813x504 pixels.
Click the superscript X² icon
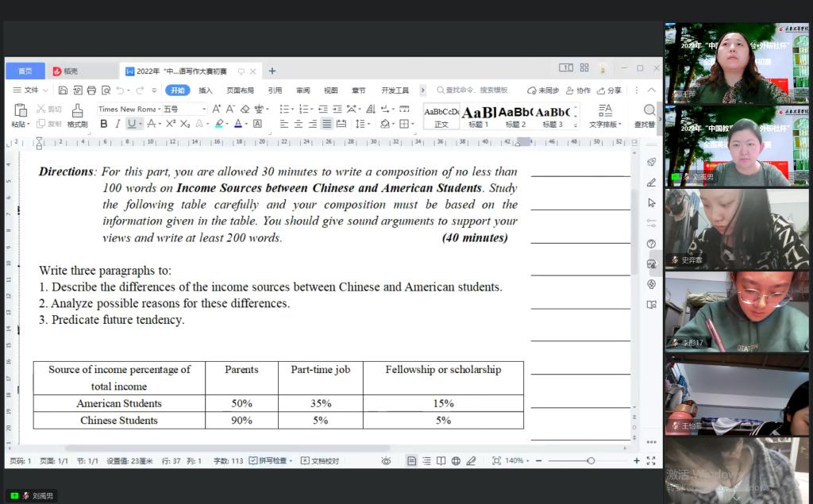[170, 124]
